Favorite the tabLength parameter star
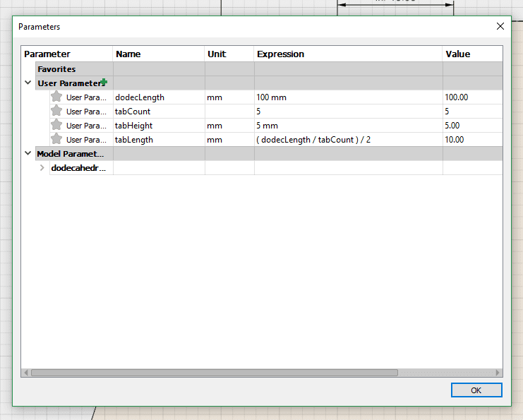The width and height of the screenshot is (523, 420). click(x=56, y=139)
